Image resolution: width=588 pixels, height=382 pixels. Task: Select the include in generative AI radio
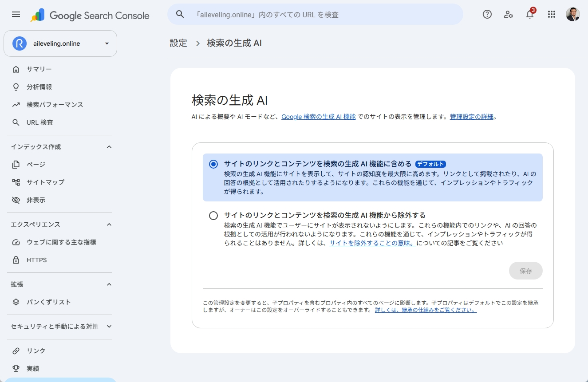point(213,164)
